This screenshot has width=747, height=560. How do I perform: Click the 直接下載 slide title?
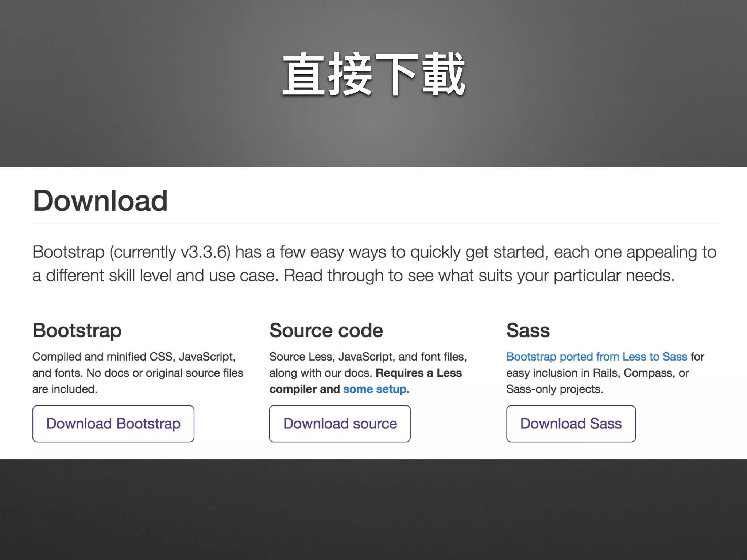tap(373, 75)
